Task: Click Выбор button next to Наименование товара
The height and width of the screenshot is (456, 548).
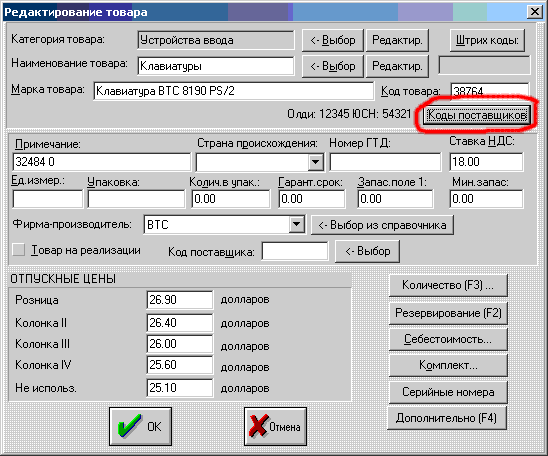Action: 333,66
